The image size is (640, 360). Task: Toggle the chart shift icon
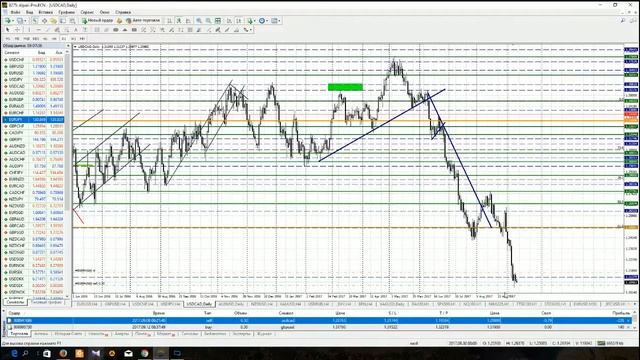(x=239, y=20)
